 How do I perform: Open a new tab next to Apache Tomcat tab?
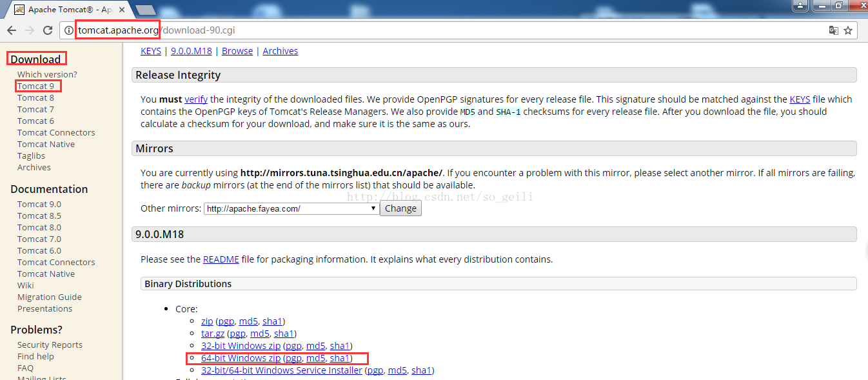(146, 10)
